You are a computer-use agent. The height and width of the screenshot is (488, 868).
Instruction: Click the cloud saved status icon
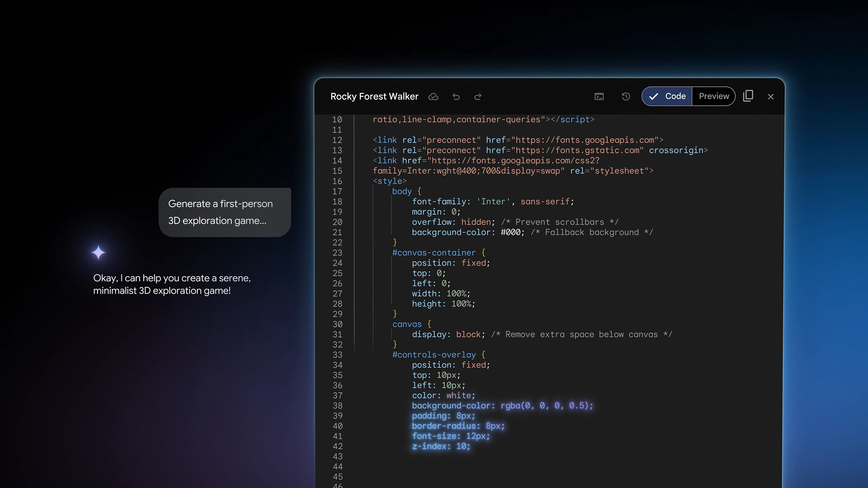point(433,97)
